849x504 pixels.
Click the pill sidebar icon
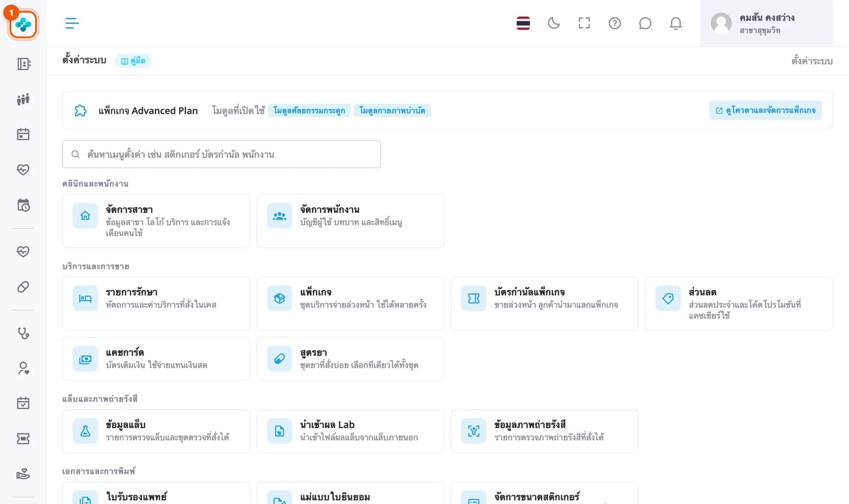(23, 287)
